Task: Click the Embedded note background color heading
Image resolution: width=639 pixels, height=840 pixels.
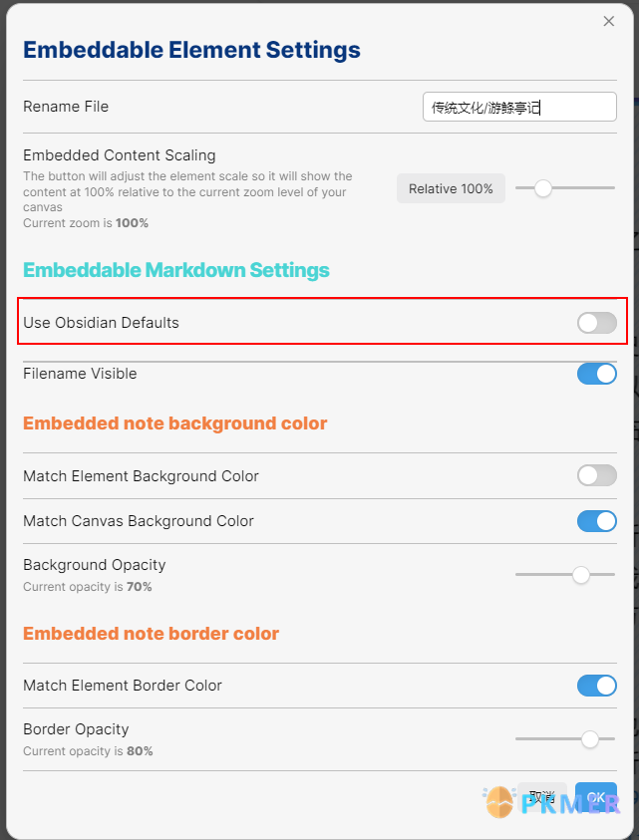Action: (x=174, y=423)
